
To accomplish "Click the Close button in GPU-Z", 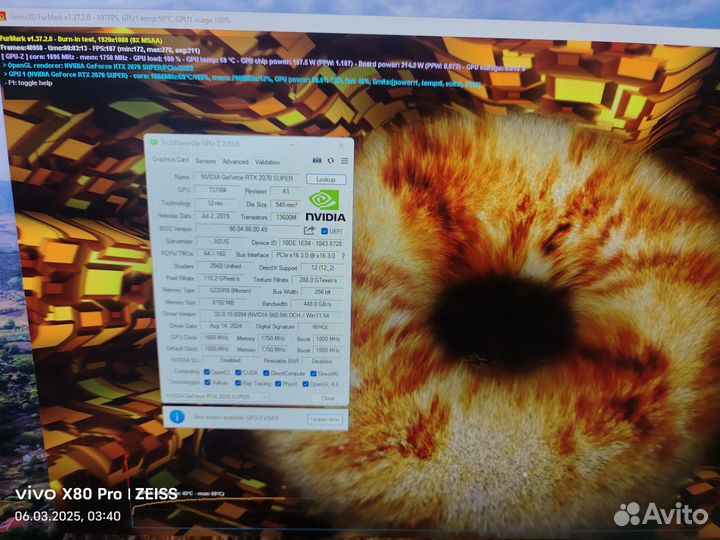I will click(328, 398).
